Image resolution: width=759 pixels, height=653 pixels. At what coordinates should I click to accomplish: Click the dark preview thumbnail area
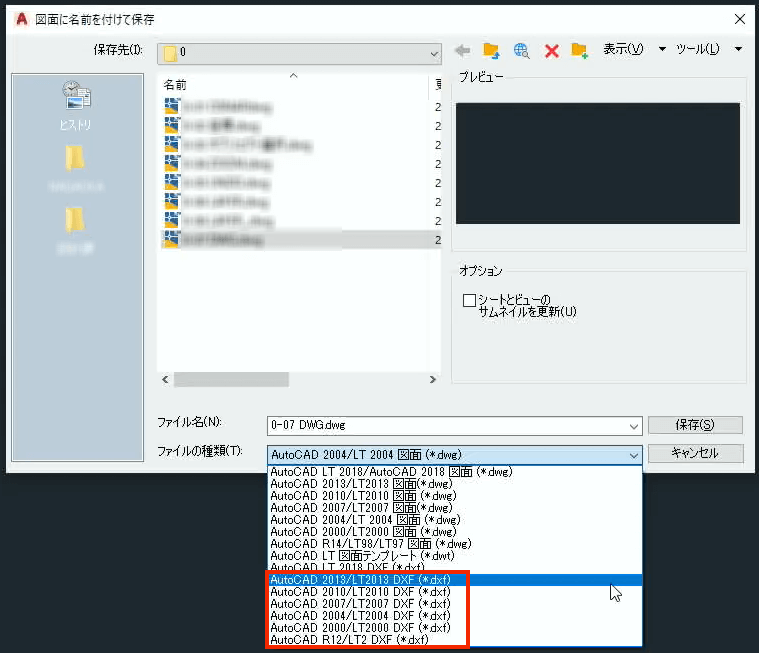point(598,163)
